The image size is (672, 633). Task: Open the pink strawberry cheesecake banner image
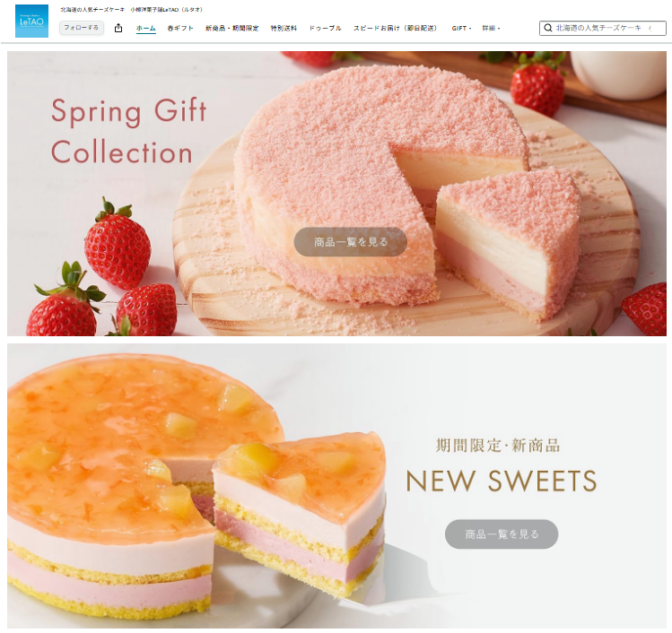click(336, 194)
